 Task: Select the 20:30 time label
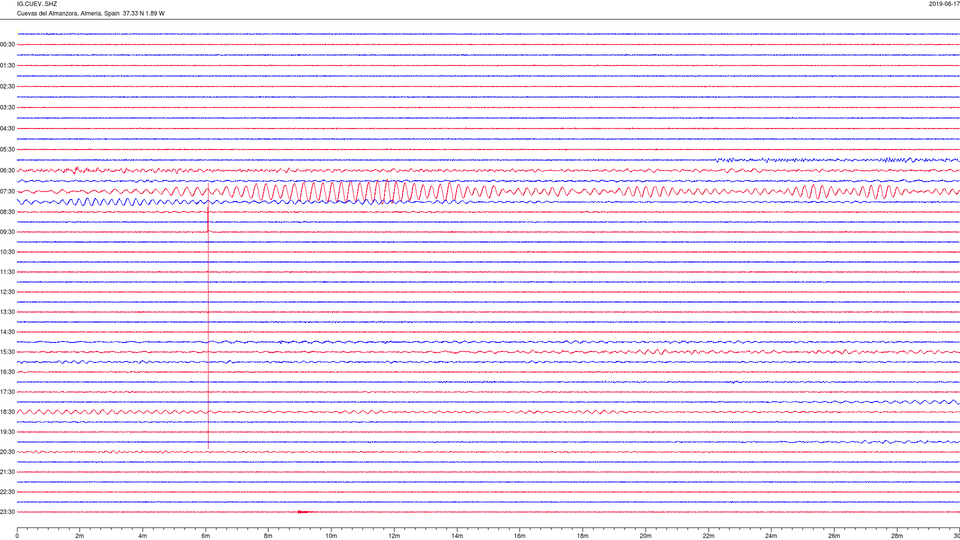(7, 452)
